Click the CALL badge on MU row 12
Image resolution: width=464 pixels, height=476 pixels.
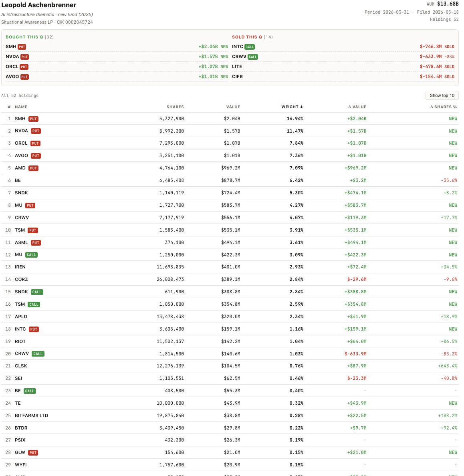31,255
